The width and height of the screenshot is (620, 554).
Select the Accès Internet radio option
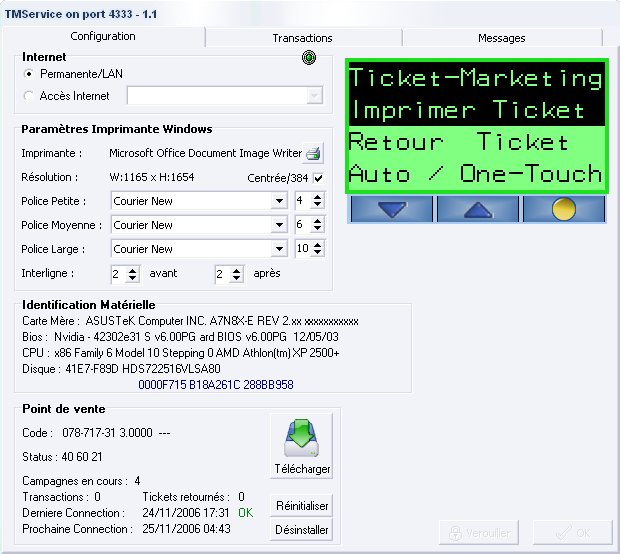(x=29, y=96)
